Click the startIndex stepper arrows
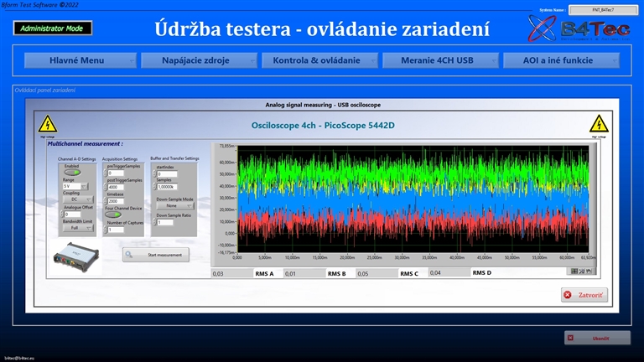 point(154,174)
